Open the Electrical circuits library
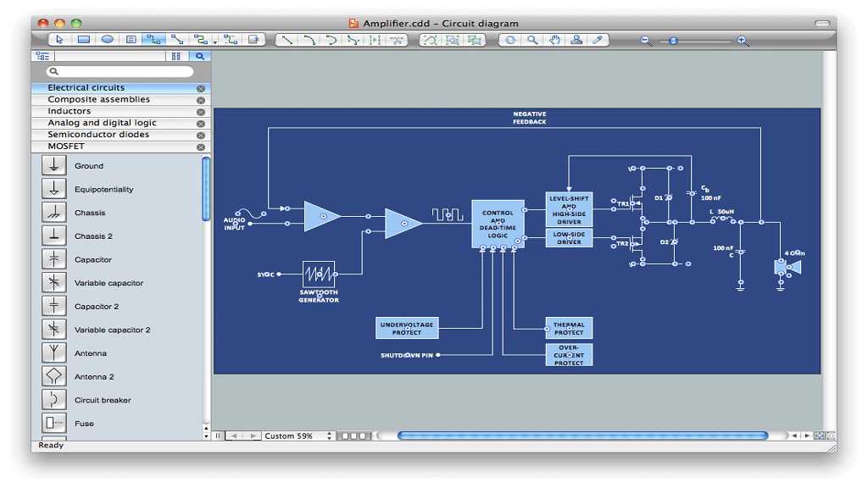This screenshot has width=868, height=488. click(x=120, y=87)
